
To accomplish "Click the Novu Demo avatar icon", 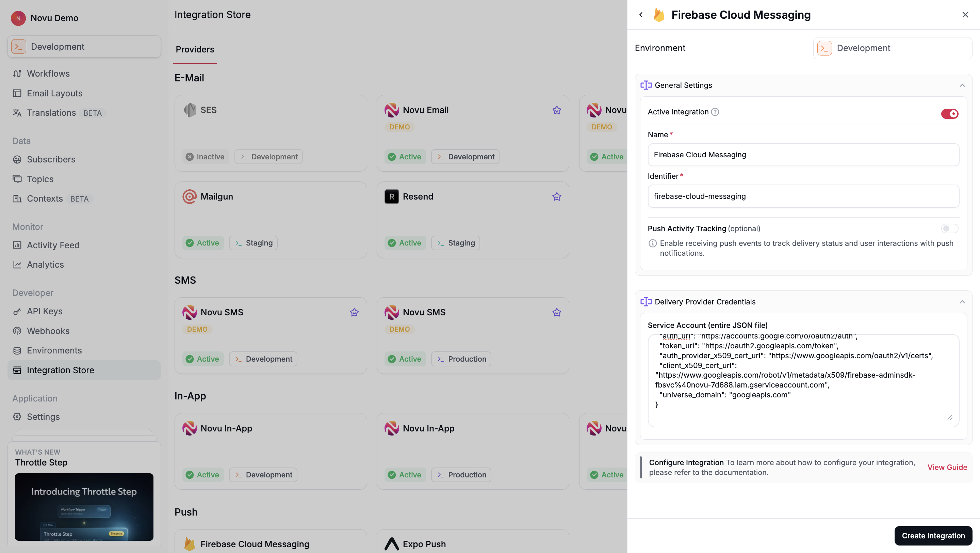I will [18, 18].
